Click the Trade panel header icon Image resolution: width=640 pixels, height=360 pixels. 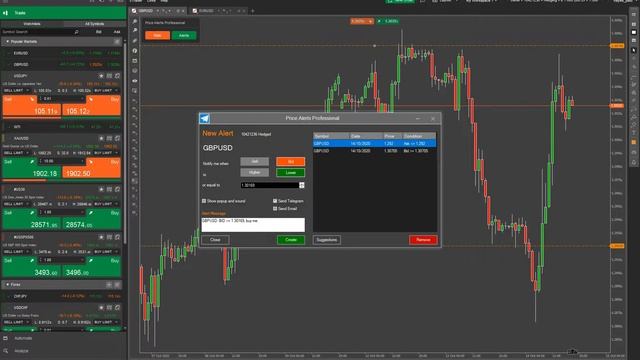[5, 13]
